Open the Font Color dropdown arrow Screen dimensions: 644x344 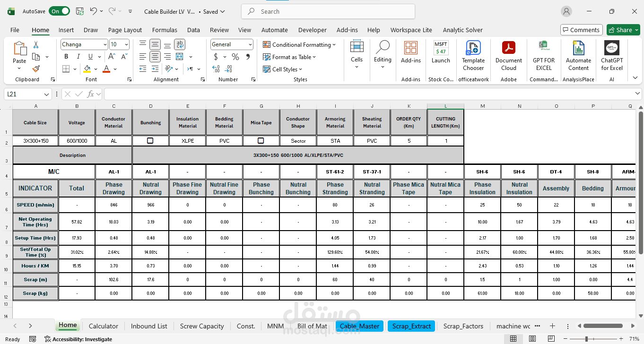[x=116, y=69]
